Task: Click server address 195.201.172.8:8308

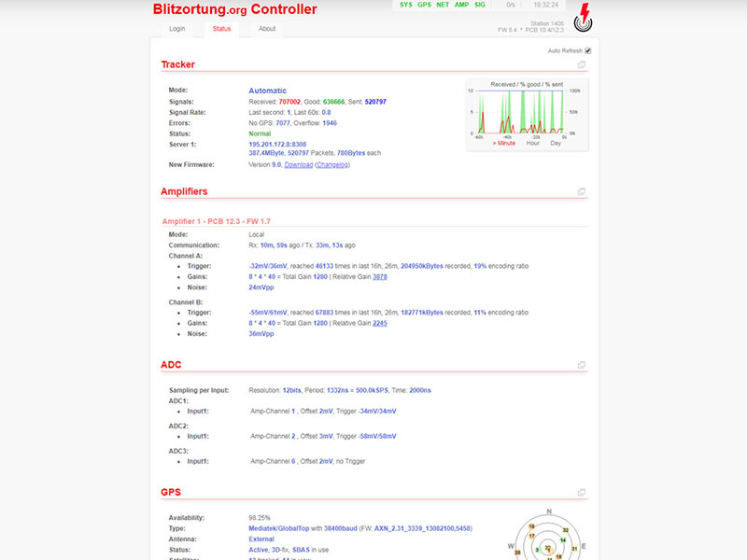Action: [x=277, y=145]
